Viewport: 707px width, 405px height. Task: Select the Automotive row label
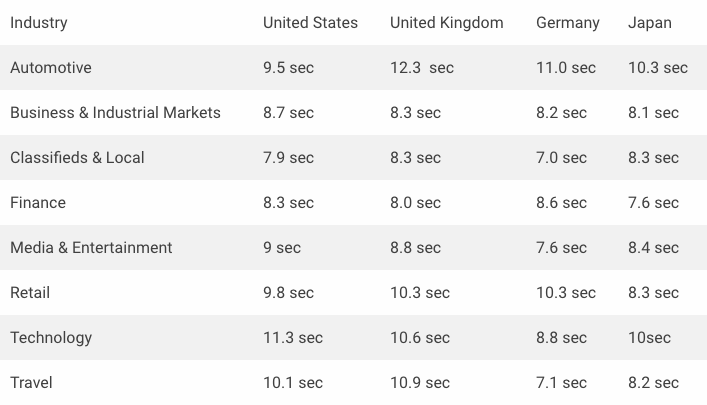[x=51, y=68]
